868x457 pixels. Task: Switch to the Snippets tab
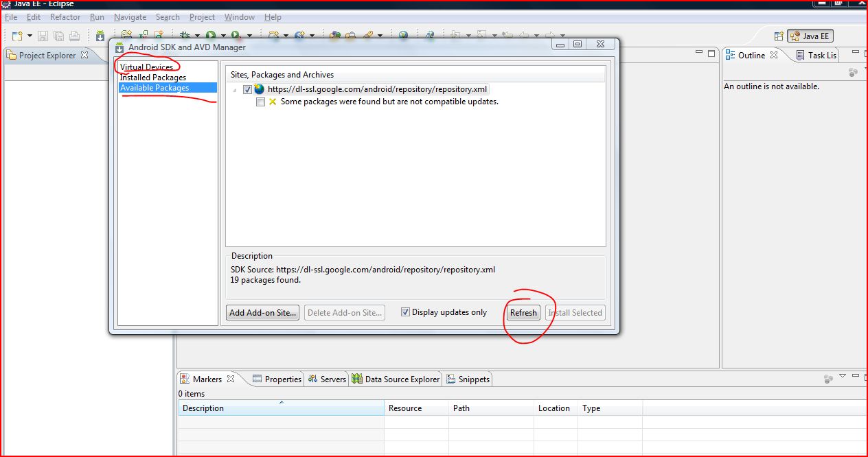468,379
